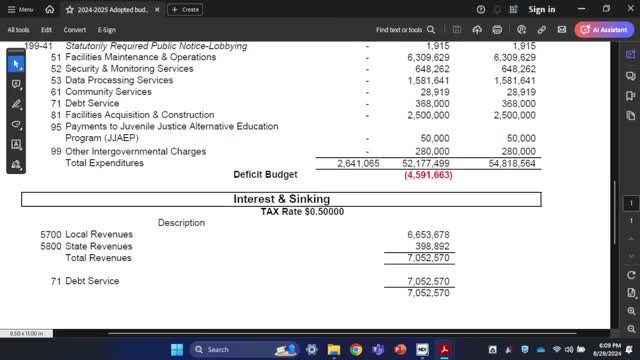Select the highlight pen tool
The image size is (640, 360).
click(16, 104)
